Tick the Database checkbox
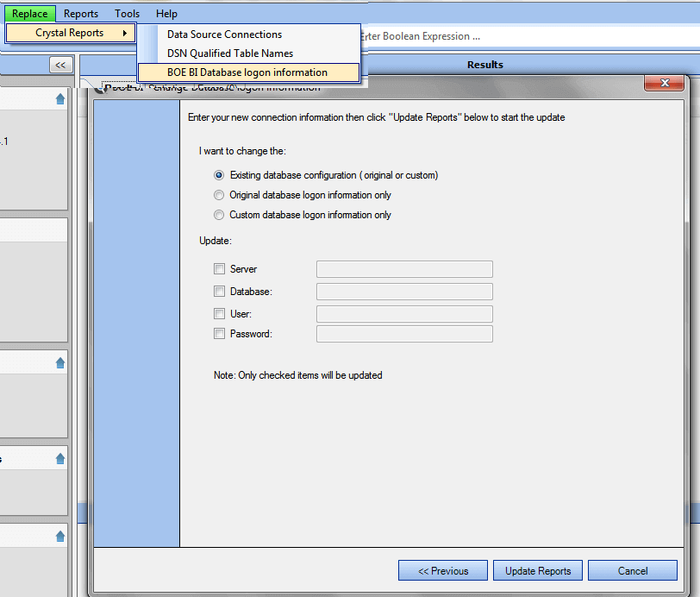This screenshot has width=700, height=597. tap(219, 292)
